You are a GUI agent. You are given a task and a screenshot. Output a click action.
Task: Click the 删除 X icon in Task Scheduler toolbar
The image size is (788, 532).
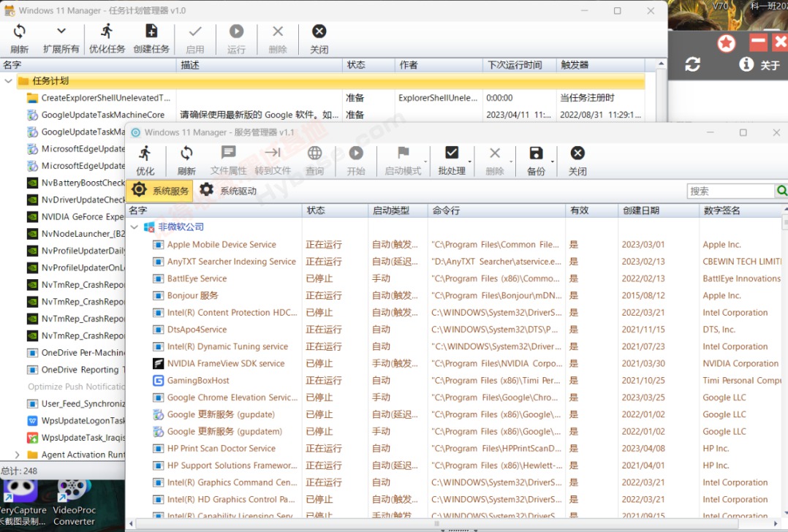click(x=278, y=31)
